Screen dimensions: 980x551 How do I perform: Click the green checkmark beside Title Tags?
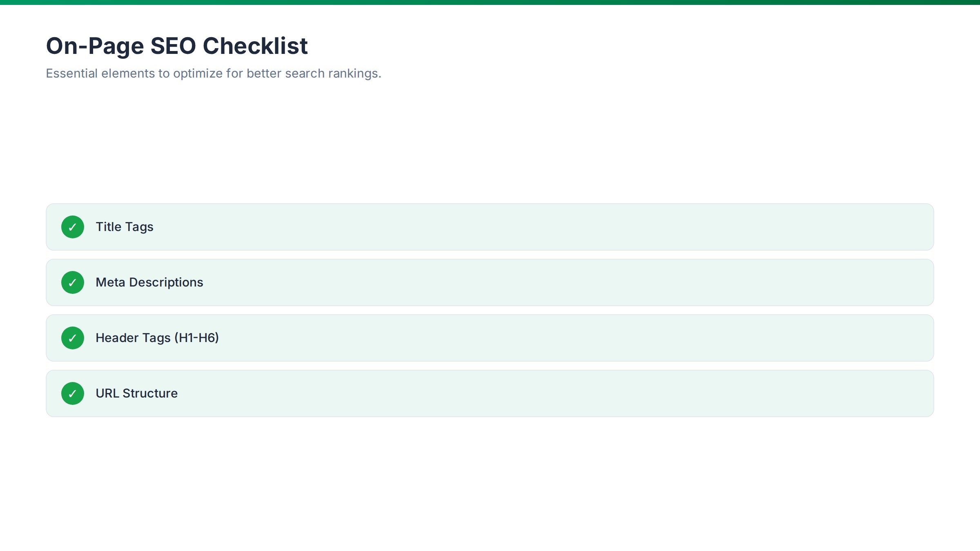(73, 227)
